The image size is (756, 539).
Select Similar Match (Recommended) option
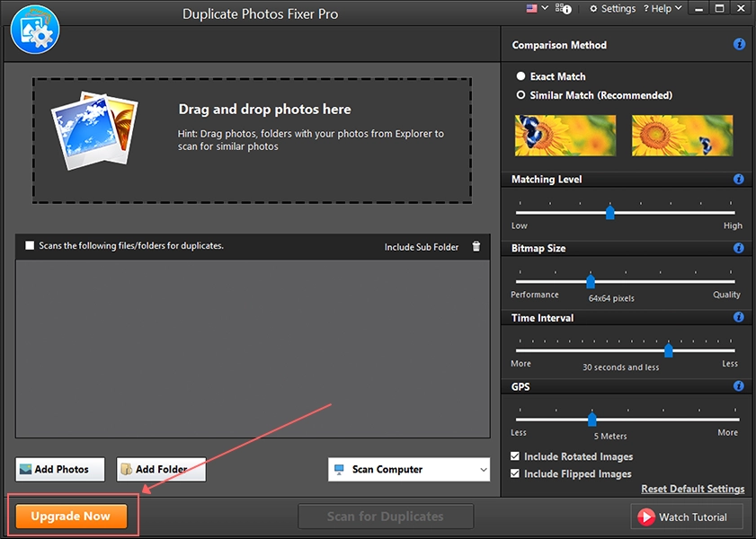pos(594,95)
